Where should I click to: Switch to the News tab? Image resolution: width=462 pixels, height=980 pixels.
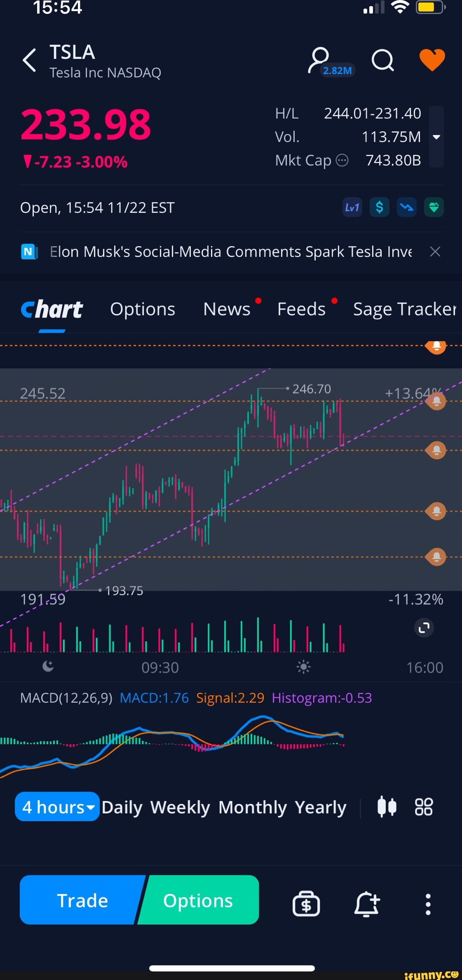(227, 309)
